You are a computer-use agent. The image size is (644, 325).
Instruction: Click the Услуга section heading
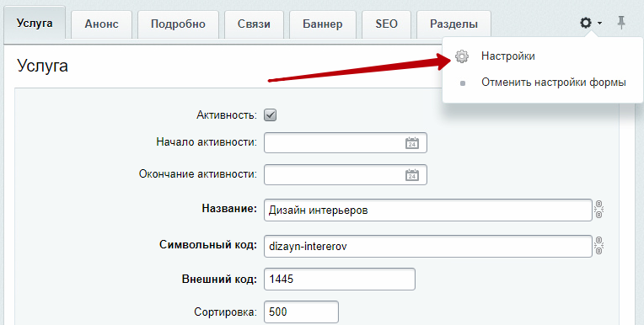pyautogui.click(x=42, y=66)
